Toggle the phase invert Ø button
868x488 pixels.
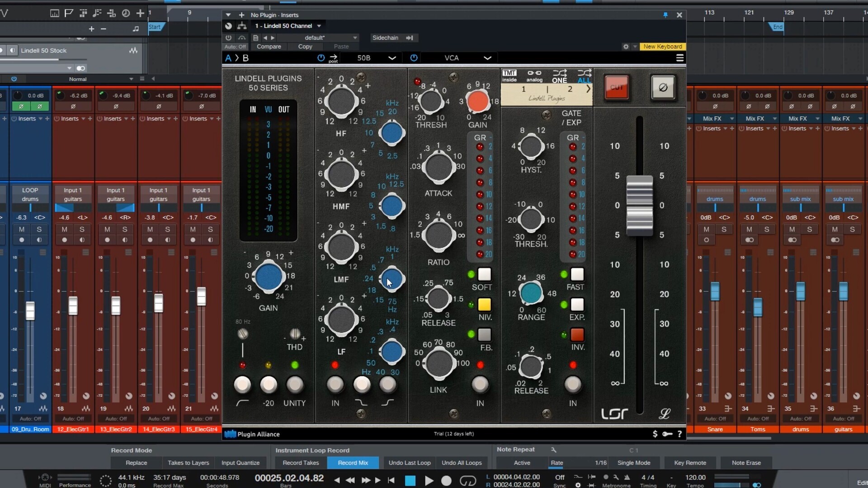(x=663, y=87)
